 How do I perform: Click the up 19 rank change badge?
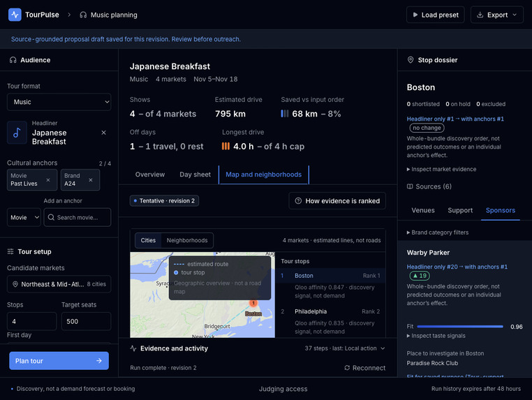pos(420,276)
